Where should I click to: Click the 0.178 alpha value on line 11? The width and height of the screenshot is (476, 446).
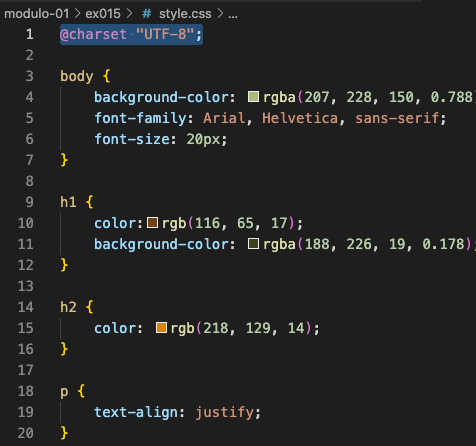(x=443, y=244)
